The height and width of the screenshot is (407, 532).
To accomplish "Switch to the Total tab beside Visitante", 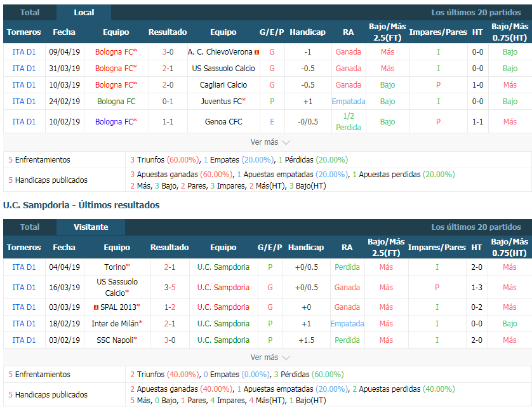I will 30,227.
